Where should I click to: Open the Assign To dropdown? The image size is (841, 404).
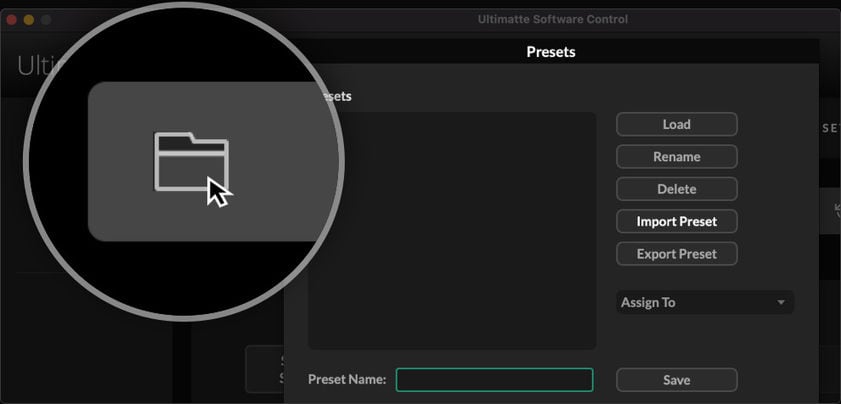pyautogui.click(x=704, y=302)
